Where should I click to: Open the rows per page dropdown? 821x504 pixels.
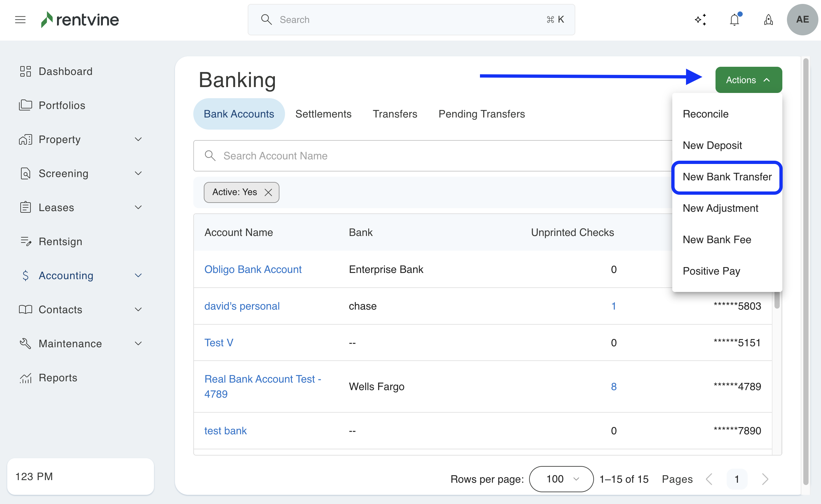(561, 479)
